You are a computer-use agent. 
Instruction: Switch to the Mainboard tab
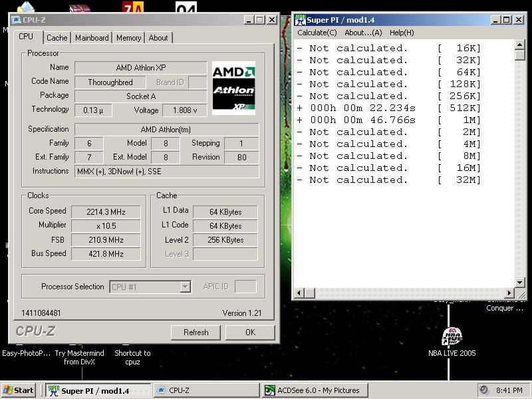(92, 38)
